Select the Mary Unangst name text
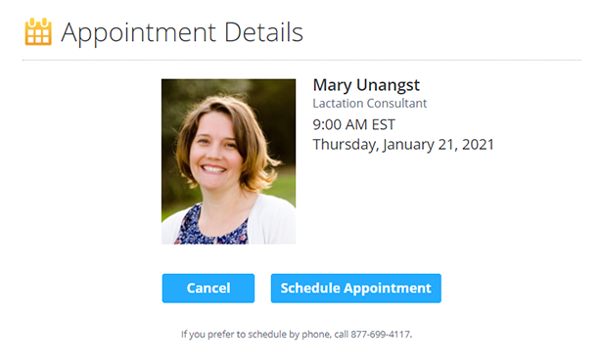This screenshot has width=602, height=364. [x=366, y=85]
